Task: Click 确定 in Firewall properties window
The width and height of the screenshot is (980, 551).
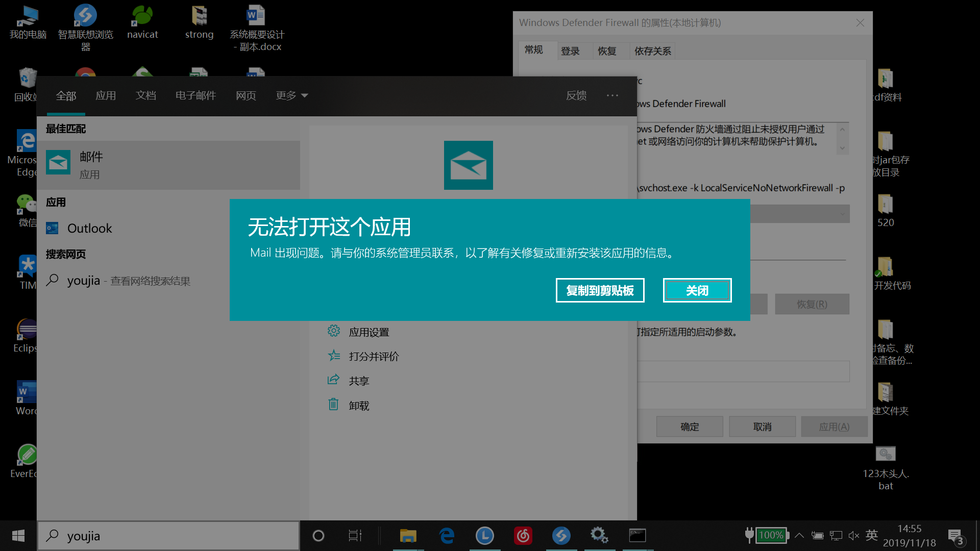Action: tap(690, 427)
